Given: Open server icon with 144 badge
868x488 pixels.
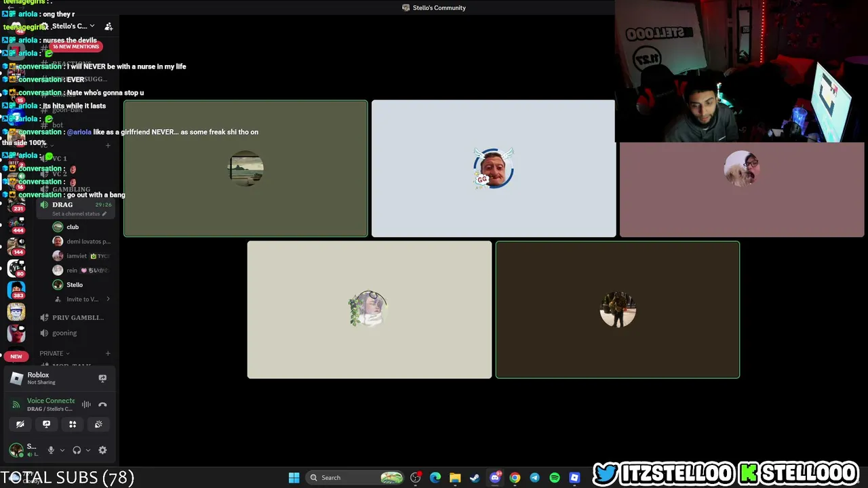Looking at the screenshot, I should click(x=16, y=245).
